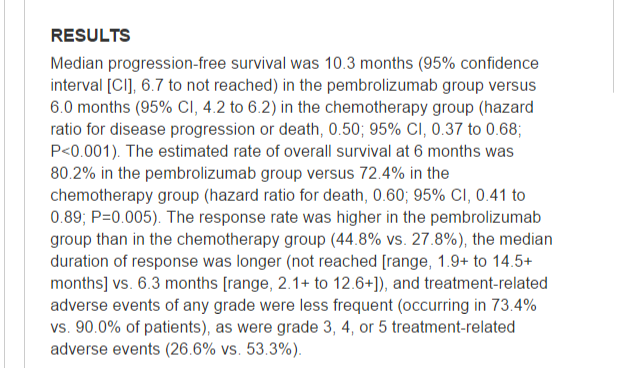Click "80.2%" overall survival rate
Viewport: 618px width, 368px height.
click(73, 174)
